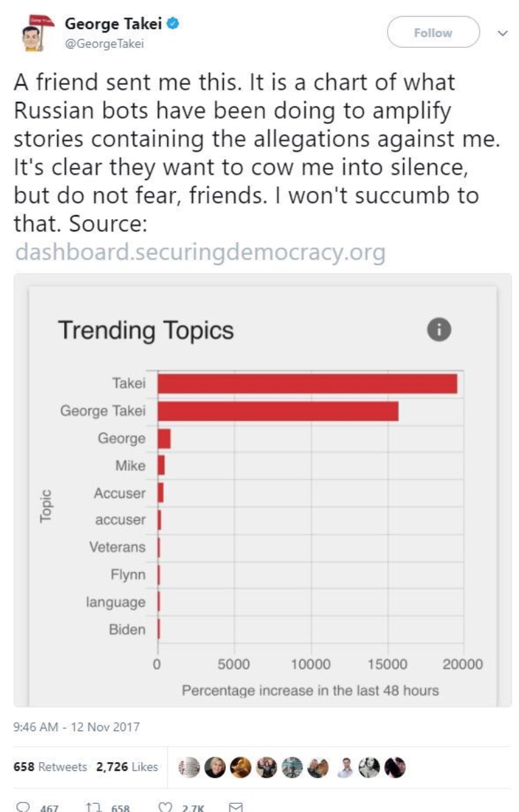Click the longest red bar labeled Takei
This screenshot has height=812, width=519.
pyautogui.click(x=307, y=384)
